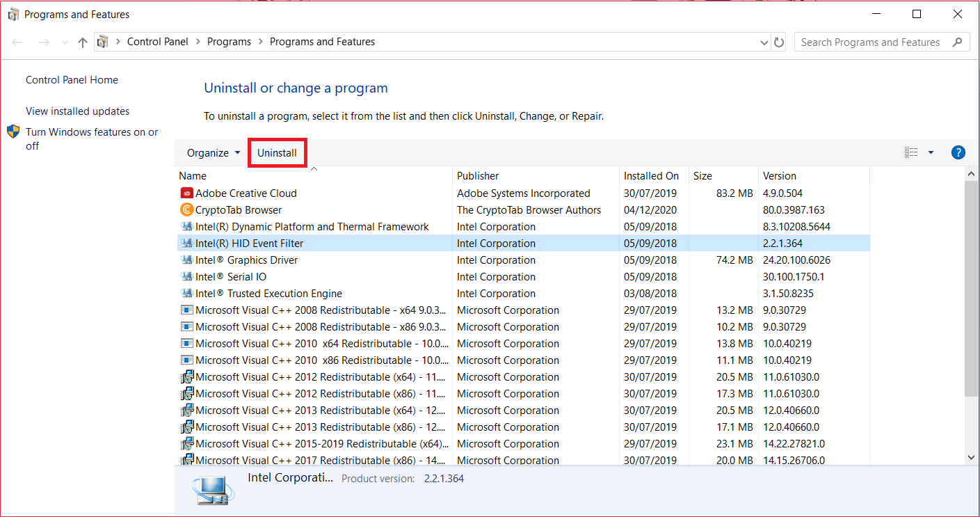Sort the list by Installed On column
The height and width of the screenshot is (517, 980).
[x=654, y=176]
